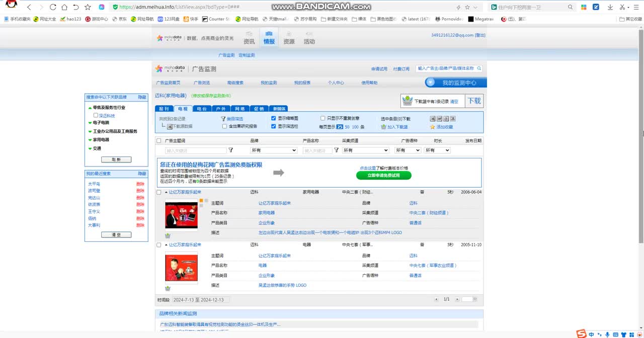This screenshot has height=338, width=644.
Task: Uncheck the 显示缩略图 checkbox
Action: [273, 119]
